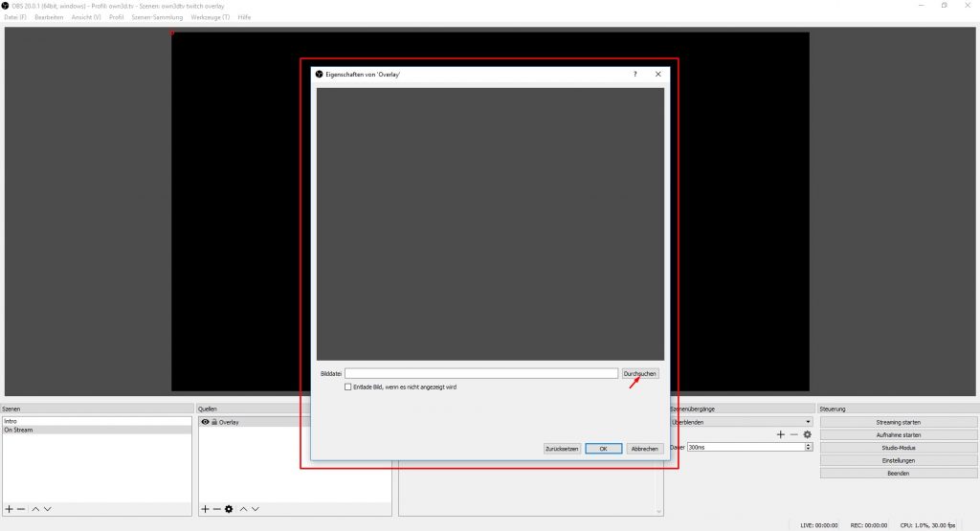This screenshot has width=980, height=531.
Task: Open the scene transition settings gear
Action: pos(807,434)
